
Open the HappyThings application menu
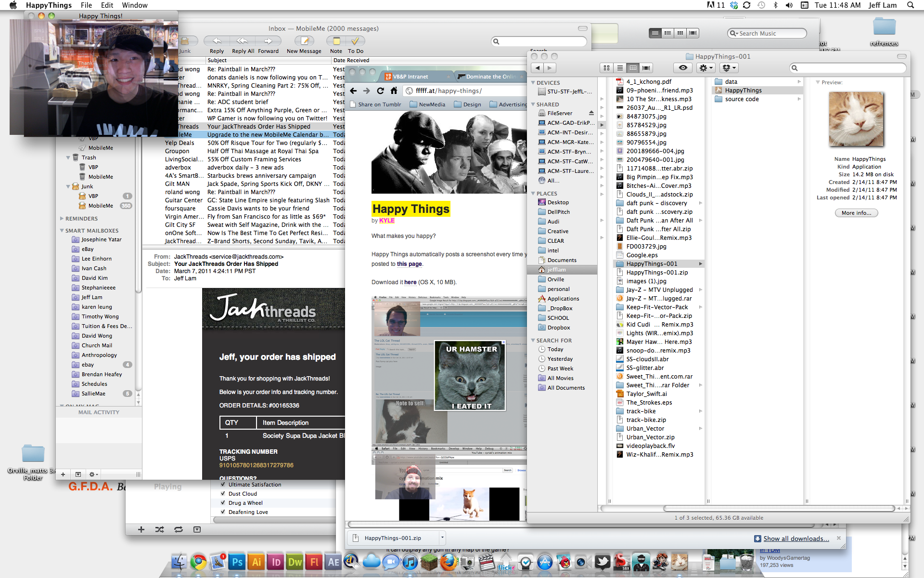(x=49, y=5)
